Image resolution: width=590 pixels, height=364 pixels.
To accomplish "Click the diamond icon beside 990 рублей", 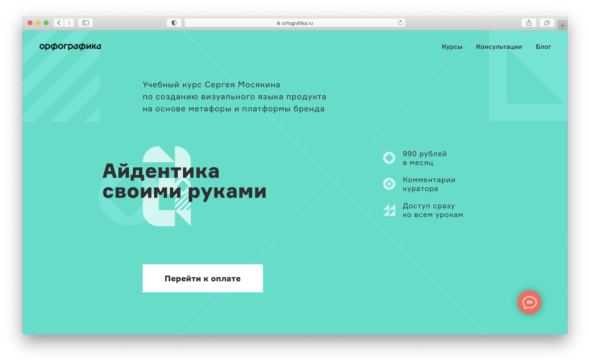I will [389, 158].
